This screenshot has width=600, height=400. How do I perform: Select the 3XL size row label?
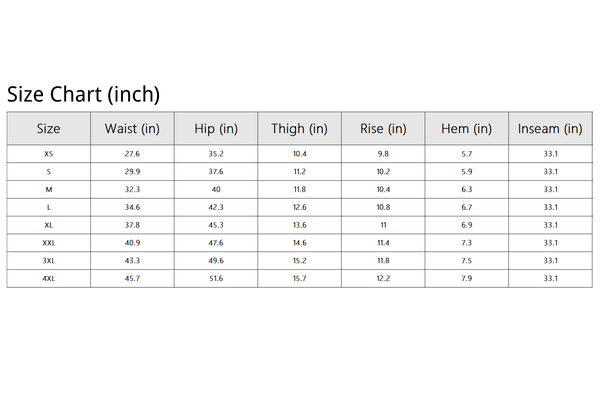click(49, 261)
